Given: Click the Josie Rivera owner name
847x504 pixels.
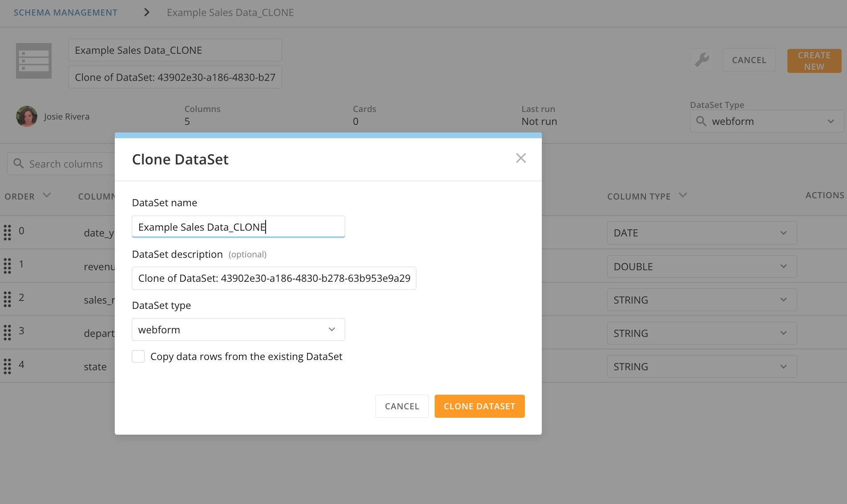Looking at the screenshot, I should click(67, 116).
